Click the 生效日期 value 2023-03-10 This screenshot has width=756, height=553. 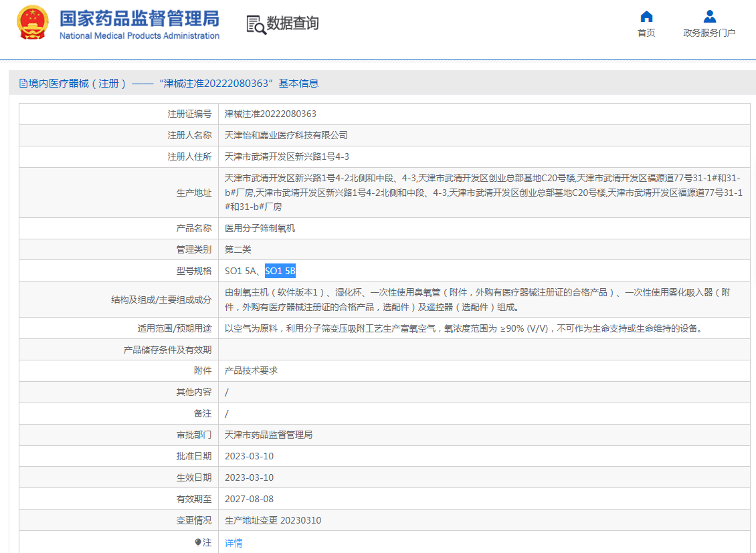coord(250,478)
